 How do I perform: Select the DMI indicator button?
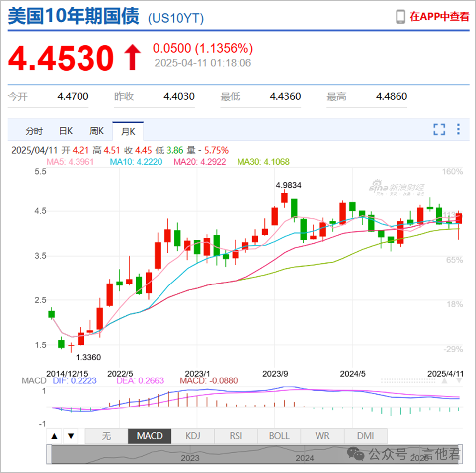tap(366, 436)
